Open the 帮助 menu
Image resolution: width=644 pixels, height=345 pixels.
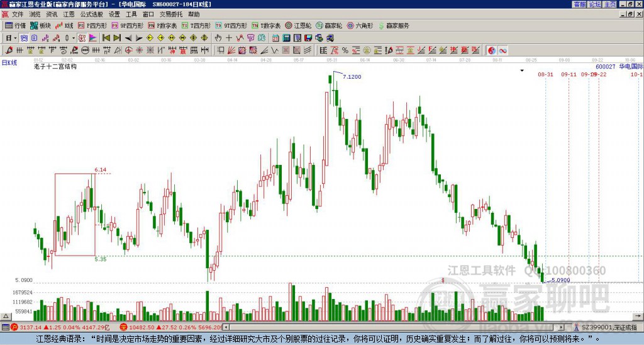[x=194, y=14]
